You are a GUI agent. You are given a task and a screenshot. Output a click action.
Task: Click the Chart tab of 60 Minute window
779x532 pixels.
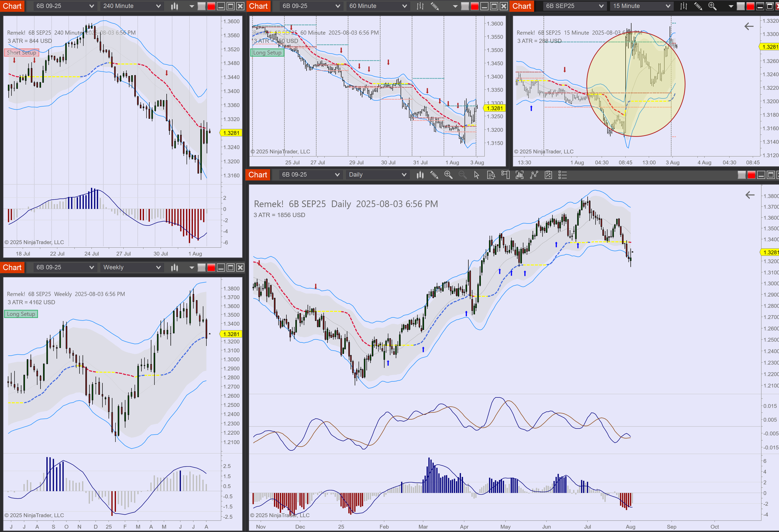tap(258, 6)
